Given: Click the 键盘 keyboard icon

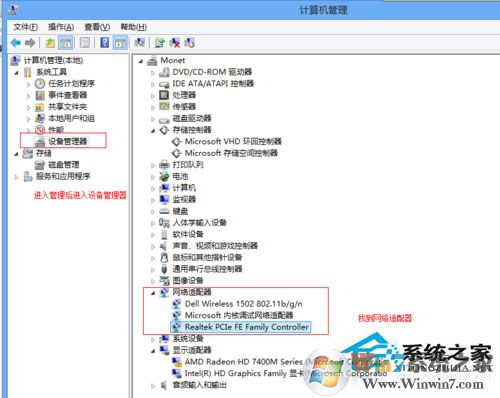Looking at the screenshot, I should pos(164,211).
